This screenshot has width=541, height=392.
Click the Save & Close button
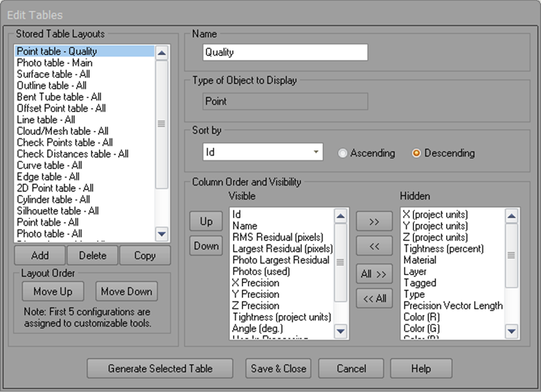coord(279,368)
